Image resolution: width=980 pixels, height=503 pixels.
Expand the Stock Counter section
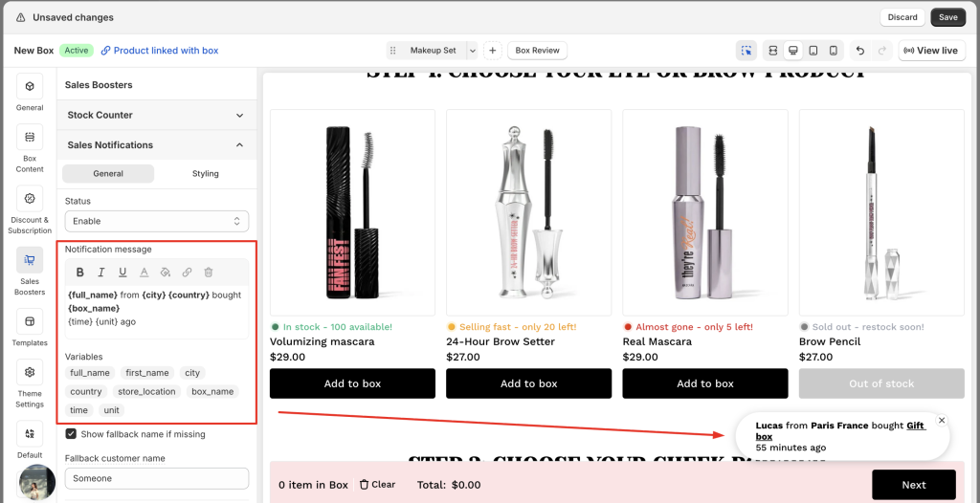coord(157,115)
